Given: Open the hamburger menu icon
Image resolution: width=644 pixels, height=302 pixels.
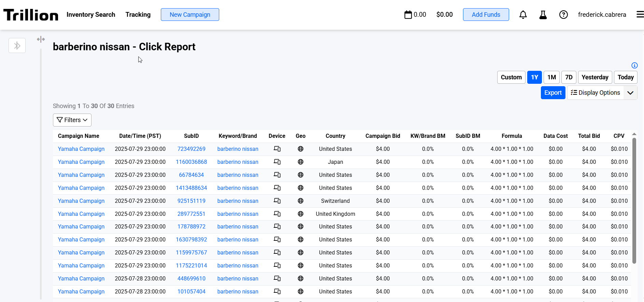Looking at the screenshot, I should pos(640,14).
